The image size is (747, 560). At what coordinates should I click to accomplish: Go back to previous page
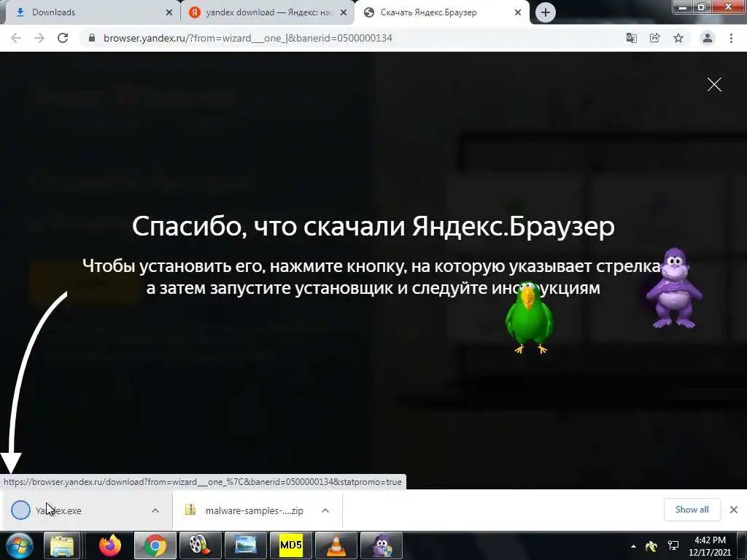pos(16,38)
